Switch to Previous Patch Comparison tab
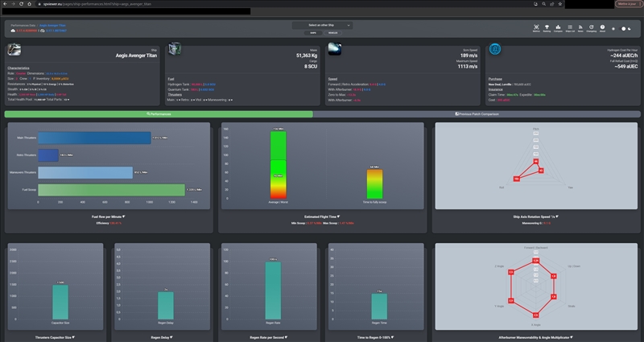 point(477,114)
